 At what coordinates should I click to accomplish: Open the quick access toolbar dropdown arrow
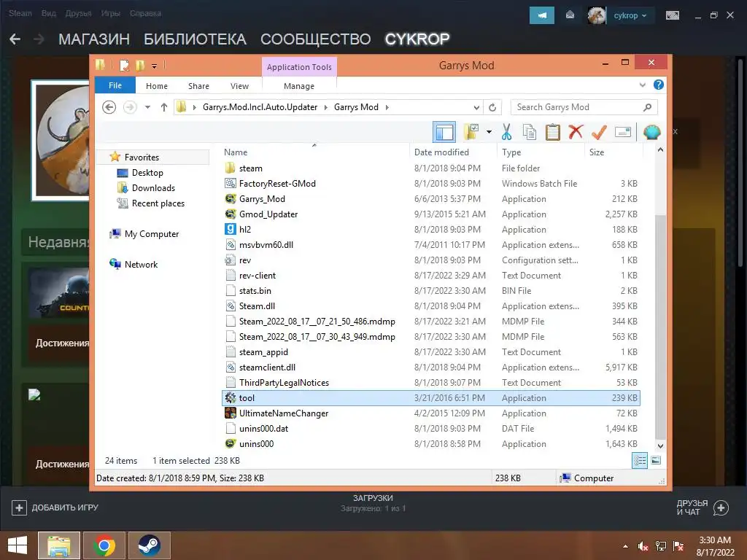tap(154, 66)
